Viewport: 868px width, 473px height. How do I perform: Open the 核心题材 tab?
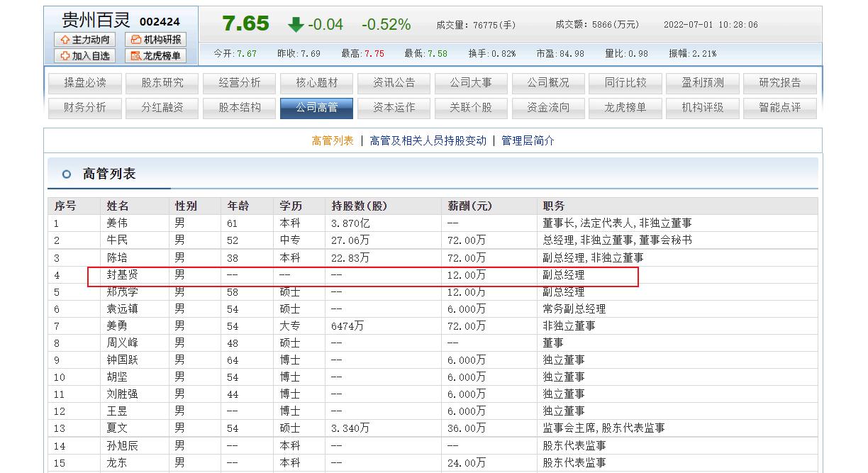tap(316, 82)
